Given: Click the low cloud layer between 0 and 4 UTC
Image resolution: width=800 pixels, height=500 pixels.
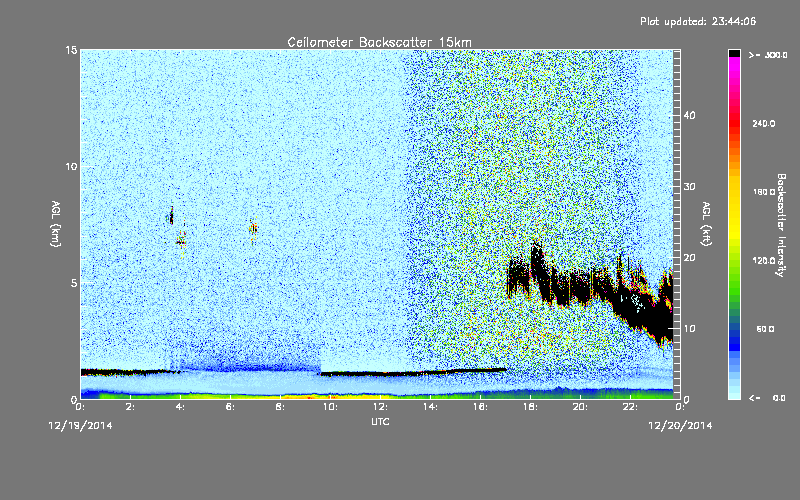Looking at the screenshot, I should (131, 372).
